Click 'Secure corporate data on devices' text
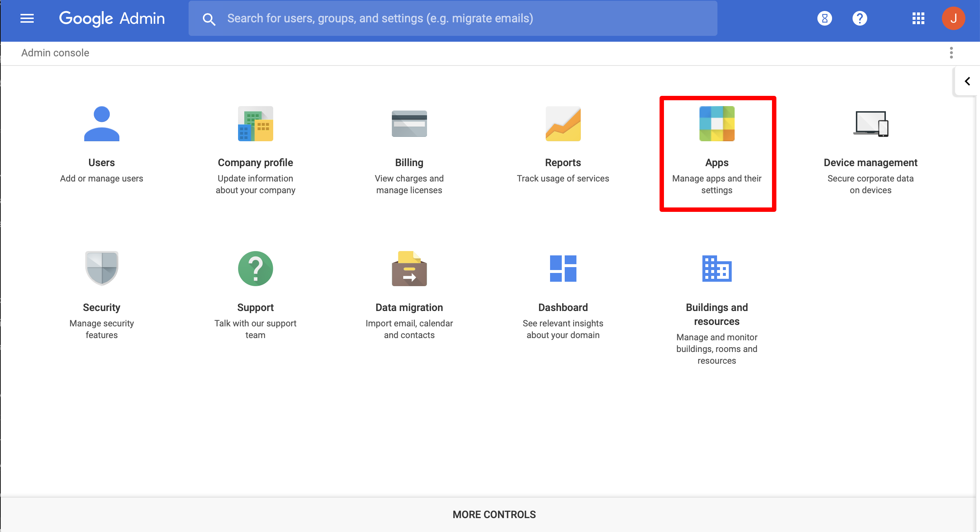The width and height of the screenshot is (980, 532). [x=871, y=184]
